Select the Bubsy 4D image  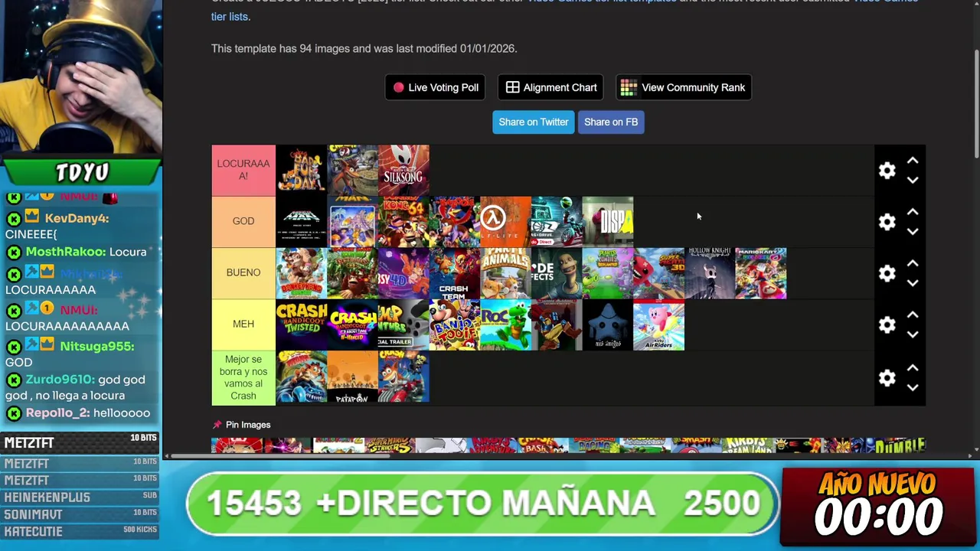point(403,273)
